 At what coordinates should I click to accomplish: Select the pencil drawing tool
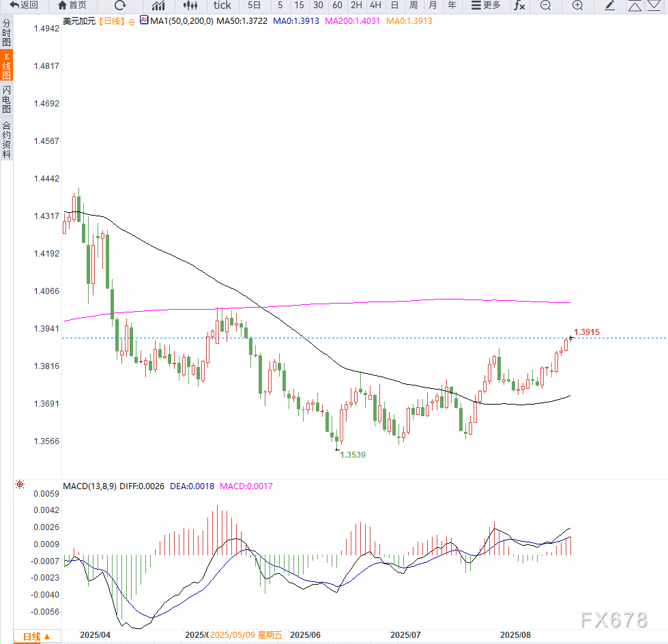pyautogui.click(x=610, y=5)
